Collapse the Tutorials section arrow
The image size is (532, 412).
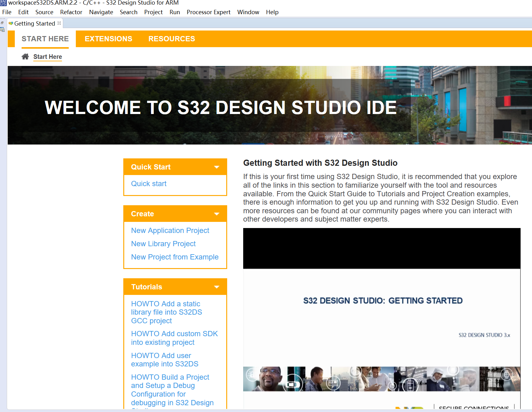click(217, 287)
